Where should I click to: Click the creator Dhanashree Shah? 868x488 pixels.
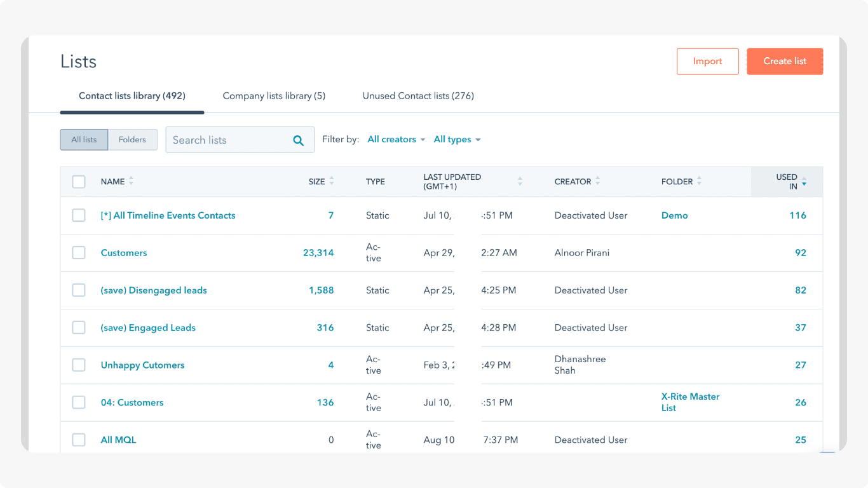click(580, 365)
